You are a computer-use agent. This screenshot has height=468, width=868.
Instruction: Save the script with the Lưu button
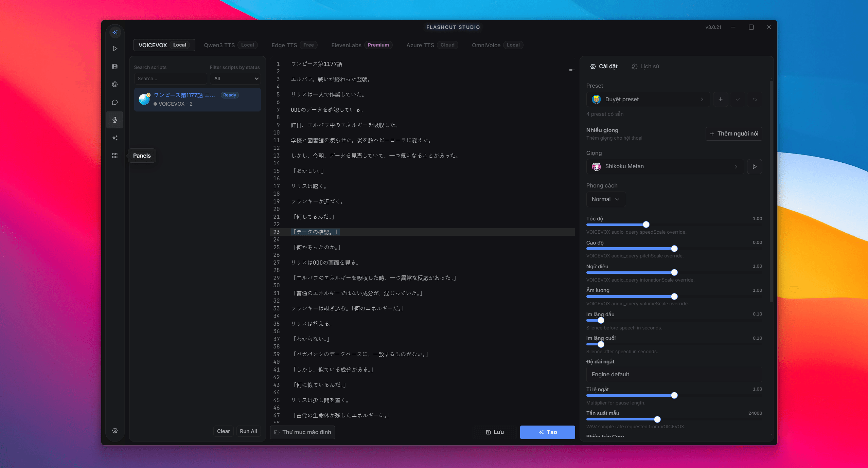495,432
